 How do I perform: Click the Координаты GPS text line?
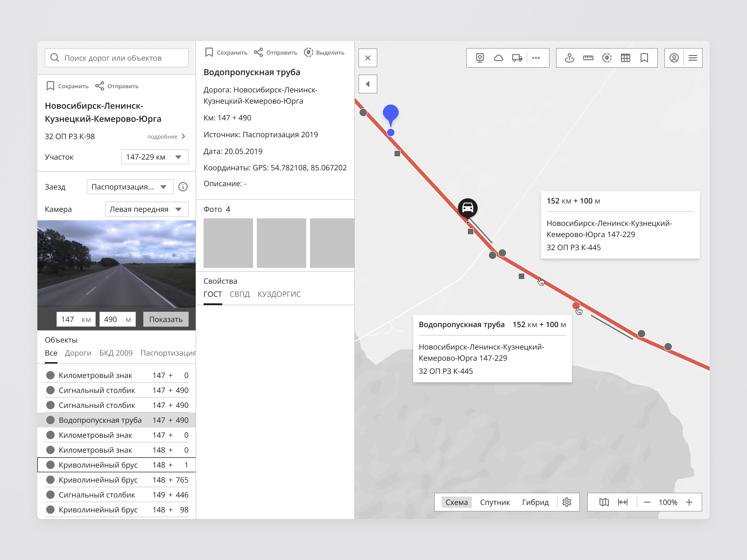coord(275,168)
